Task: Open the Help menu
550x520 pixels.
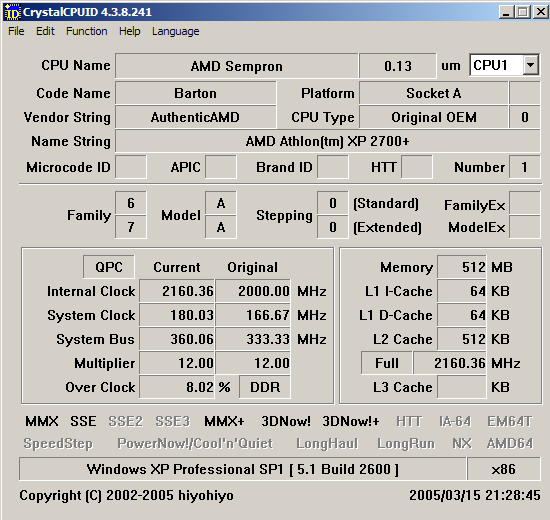Action: [x=129, y=31]
